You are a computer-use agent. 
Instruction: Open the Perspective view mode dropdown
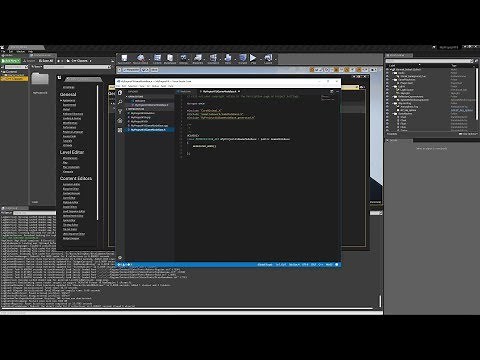[x=131, y=70]
